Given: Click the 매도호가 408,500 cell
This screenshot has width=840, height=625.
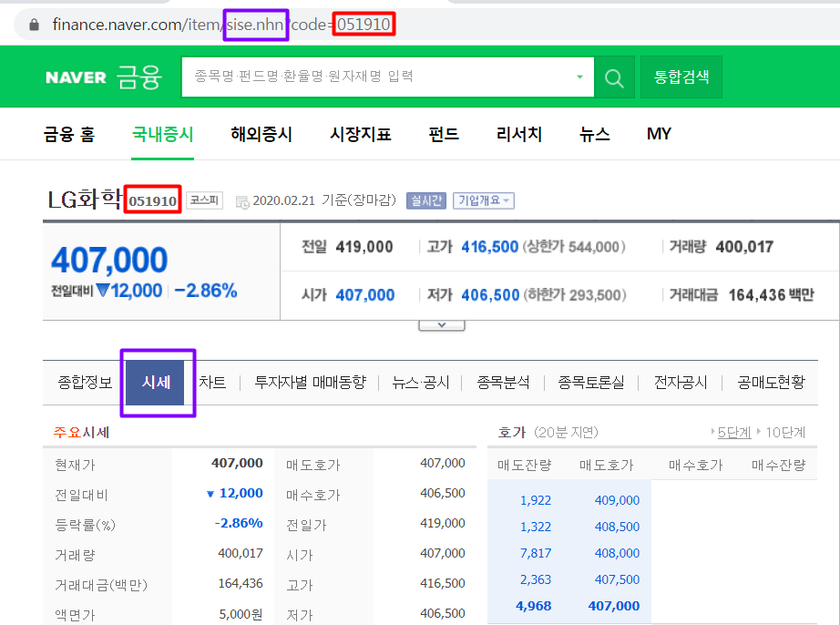Looking at the screenshot, I should point(617,527).
